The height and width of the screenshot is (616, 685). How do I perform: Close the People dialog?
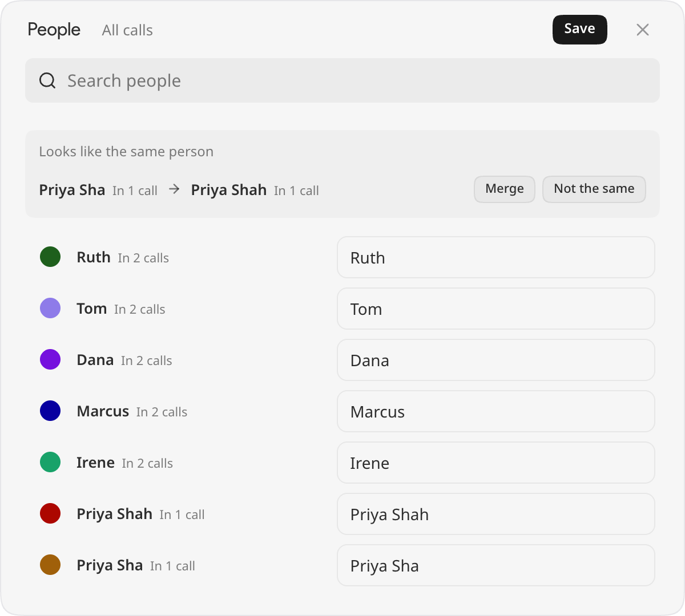(x=643, y=30)
